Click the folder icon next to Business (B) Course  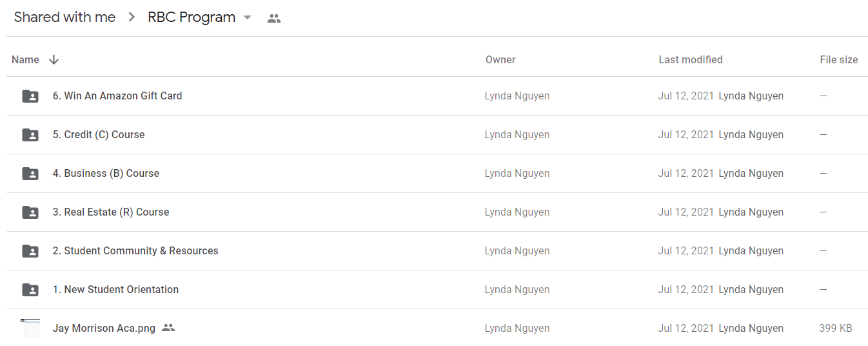click(x=30, y=174)
